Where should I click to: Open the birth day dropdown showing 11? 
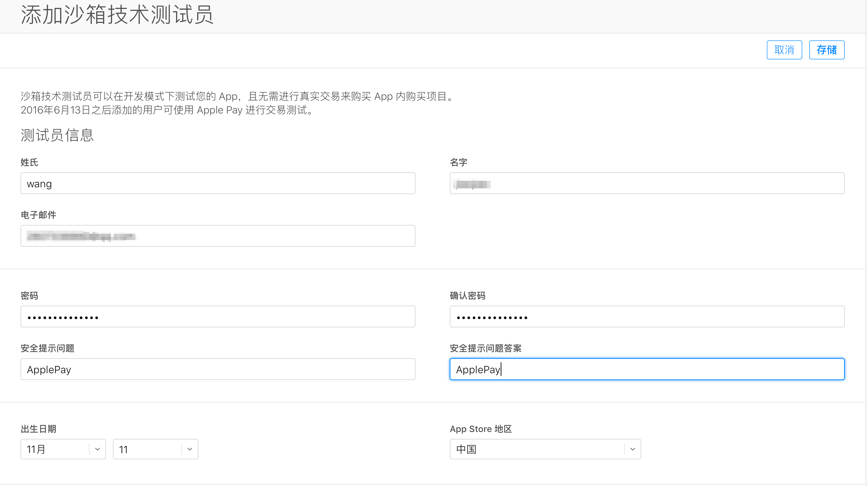pos(155,449)
